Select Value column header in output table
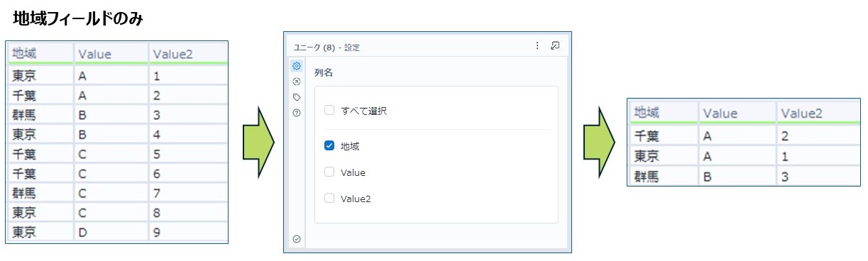 pyautogui.click(x=737, y=113)
